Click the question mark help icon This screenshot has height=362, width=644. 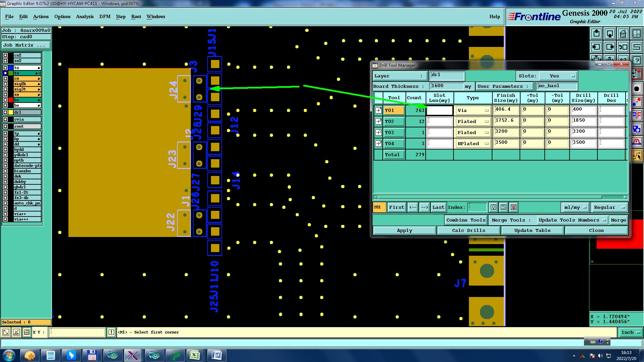[x=637, y=61]
